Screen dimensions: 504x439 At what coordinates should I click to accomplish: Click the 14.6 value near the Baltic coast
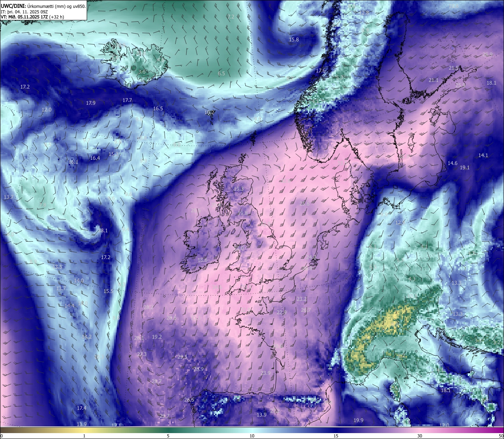pyautogui.click(x=452, y=163)
